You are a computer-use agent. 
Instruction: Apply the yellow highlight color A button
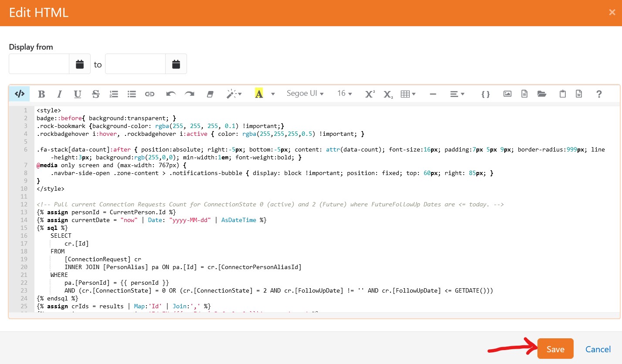coord(259,94)
